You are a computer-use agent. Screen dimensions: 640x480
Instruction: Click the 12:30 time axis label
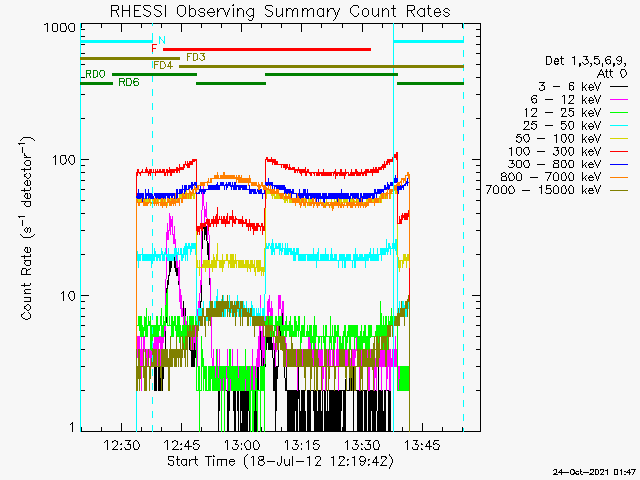(122, 445)
